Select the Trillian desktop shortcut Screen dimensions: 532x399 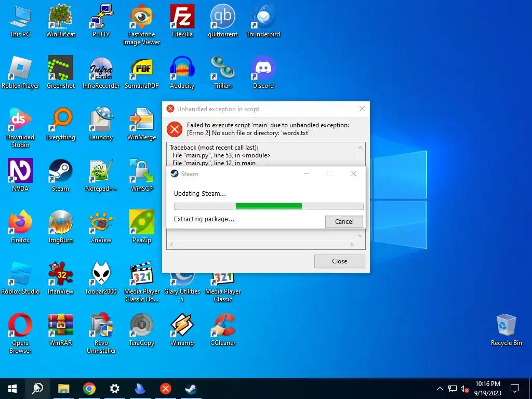(x=222, y=72)
